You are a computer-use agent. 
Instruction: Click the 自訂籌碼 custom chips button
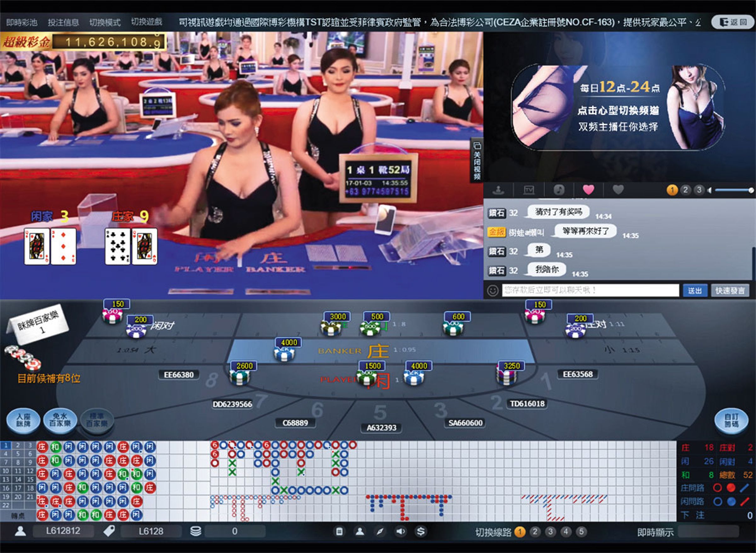[731, 420]
